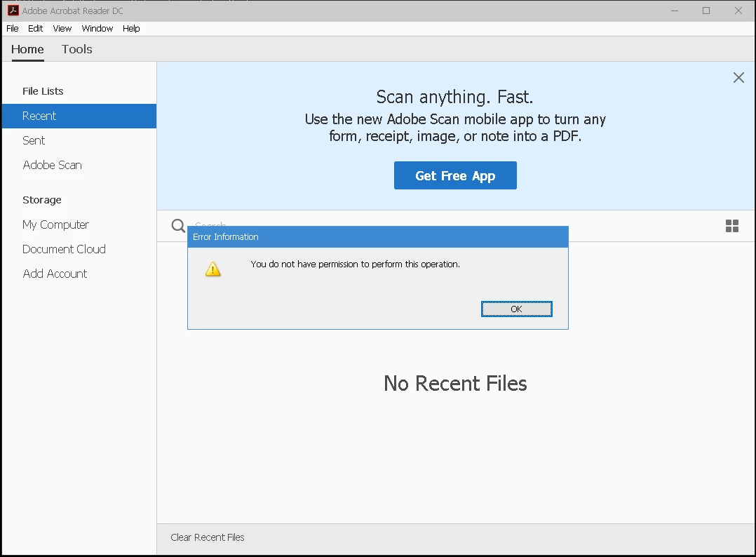Open the View menu
This screenshot has width=756, height=557.
pos(62,29)
